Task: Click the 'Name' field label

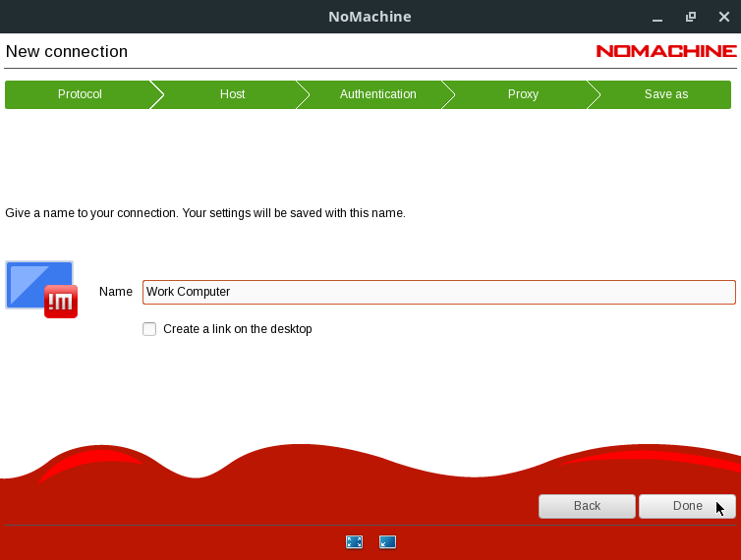Action: click(116, 292)
